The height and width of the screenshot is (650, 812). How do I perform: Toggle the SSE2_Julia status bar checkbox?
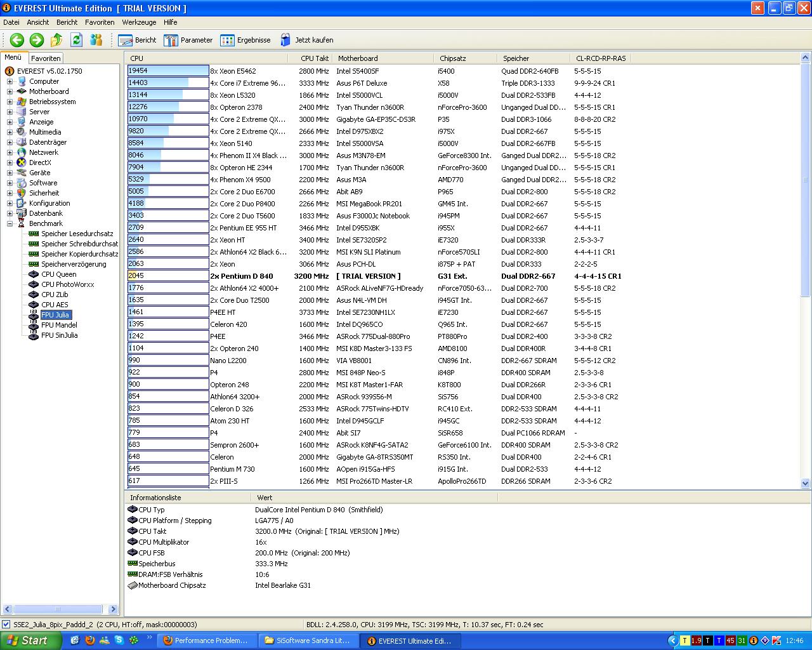point(6,625)
